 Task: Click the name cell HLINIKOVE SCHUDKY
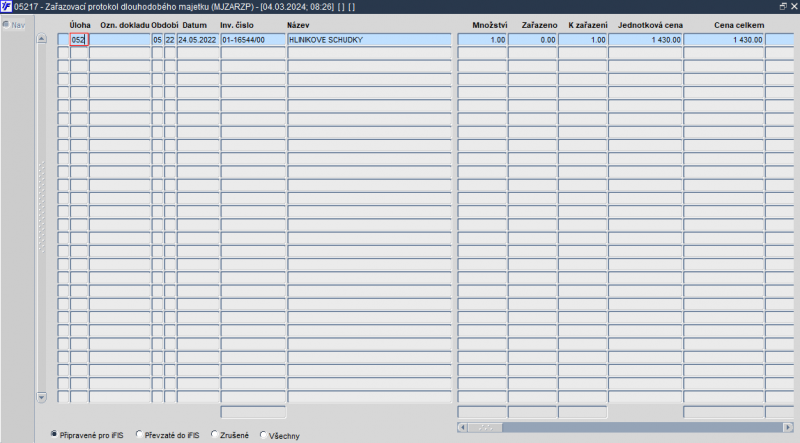pos(369,40)
